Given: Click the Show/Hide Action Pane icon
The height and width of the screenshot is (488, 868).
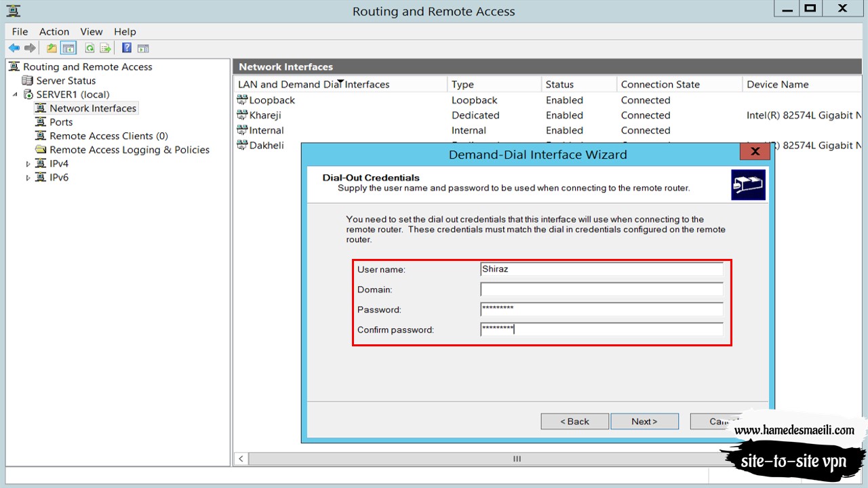Looking at the screenshot, I should click(x=143, y=48).
